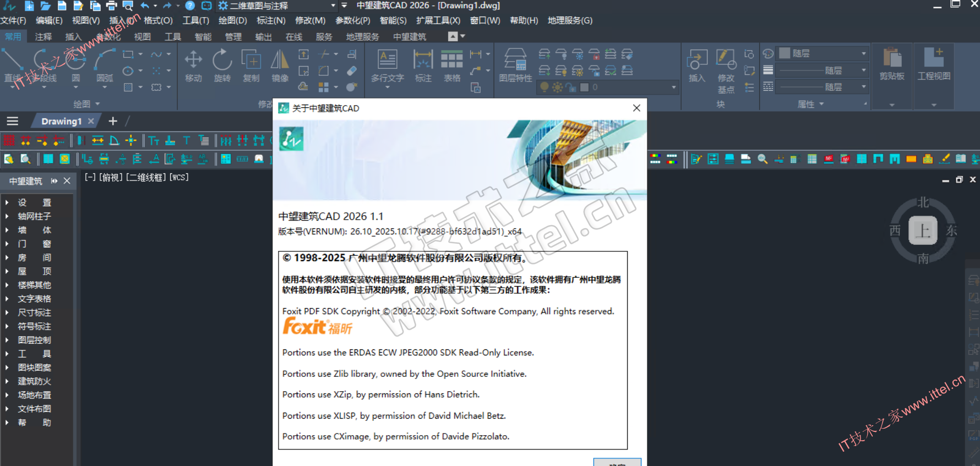Add a new drawing tab with plus button
The image size is (980, 466).
113,121
